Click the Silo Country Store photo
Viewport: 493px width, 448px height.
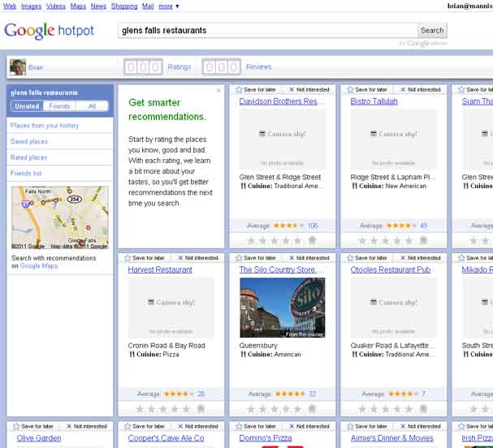283,308
